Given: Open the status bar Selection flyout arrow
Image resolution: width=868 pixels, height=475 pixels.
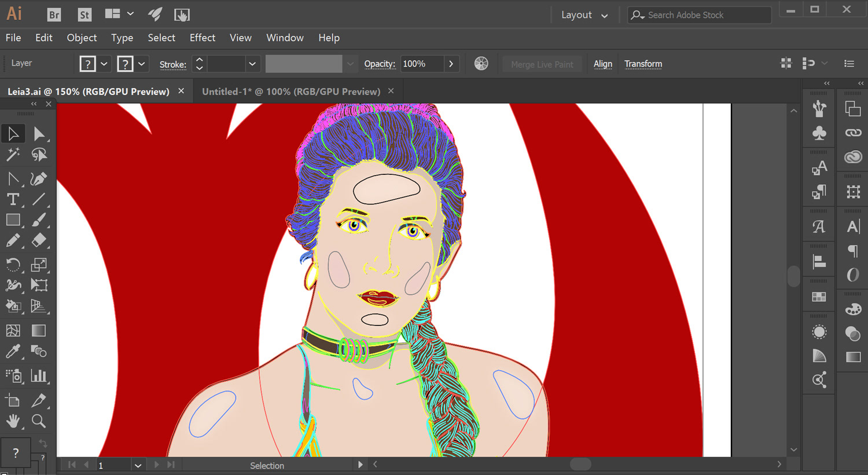Looking at the screenshot, I should pyautogui.click(x=361, y=465).
